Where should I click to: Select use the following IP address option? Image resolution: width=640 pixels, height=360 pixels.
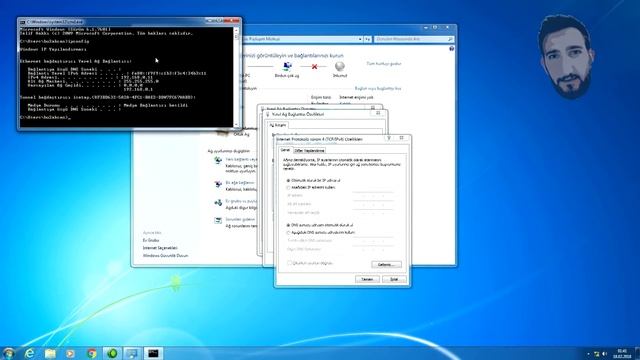[x=288, y=188]
